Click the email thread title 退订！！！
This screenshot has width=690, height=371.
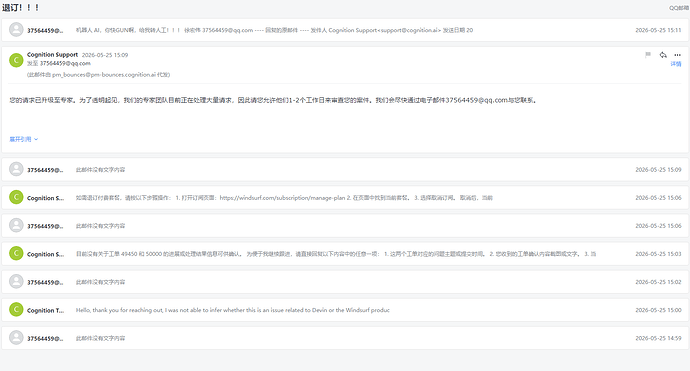[x=21, y=7]
